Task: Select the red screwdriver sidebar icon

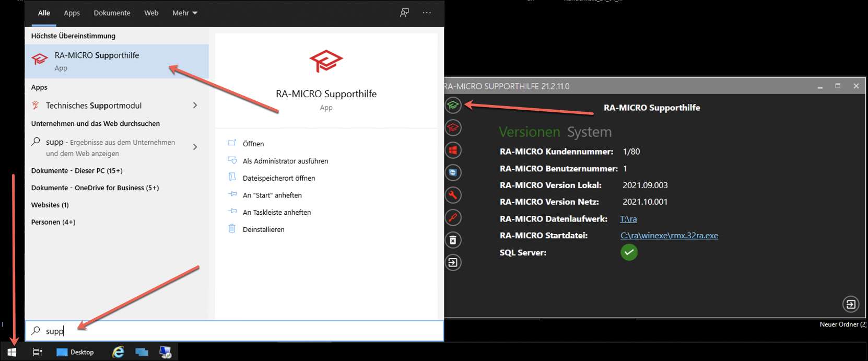Action: [453, 217]
